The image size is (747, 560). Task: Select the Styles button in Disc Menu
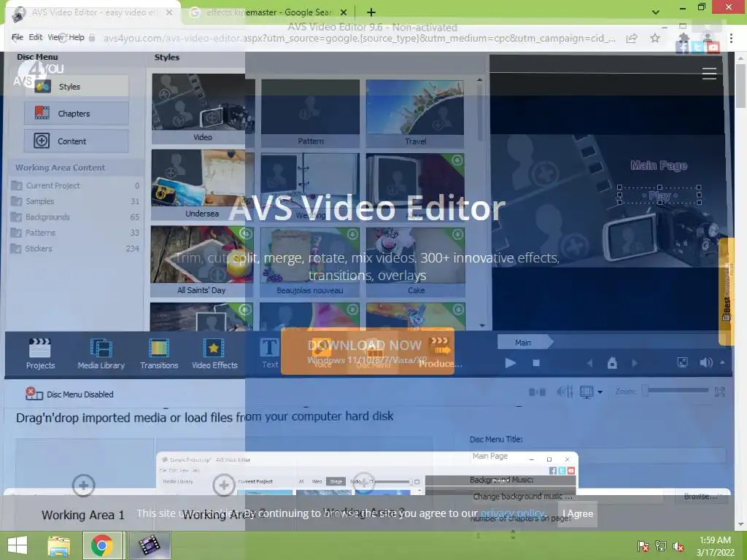coord(76,87)
